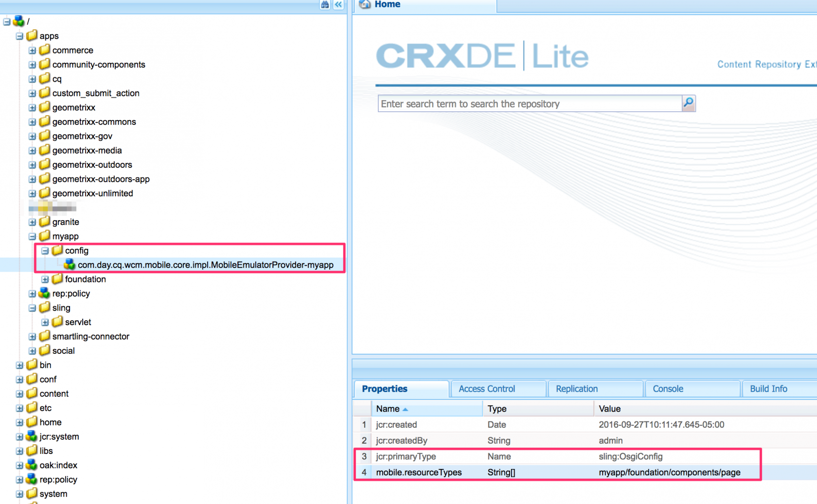Click the Home tab icon

point(365,4)
